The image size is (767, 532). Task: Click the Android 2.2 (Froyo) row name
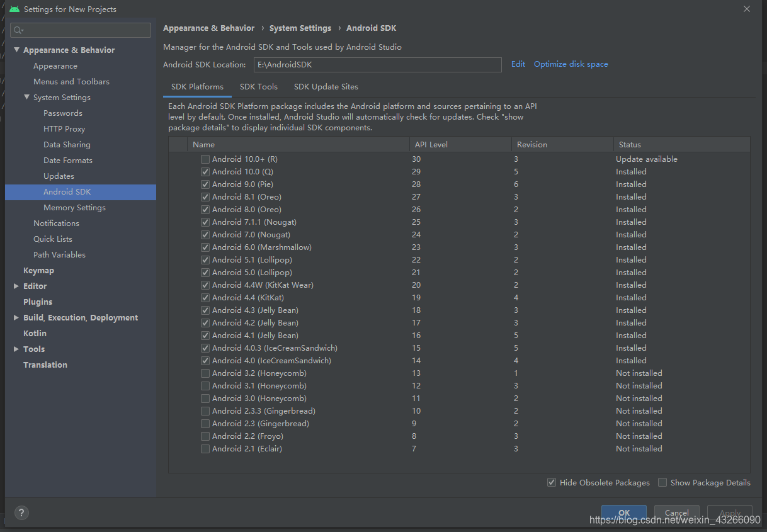(x=247, y=436)
